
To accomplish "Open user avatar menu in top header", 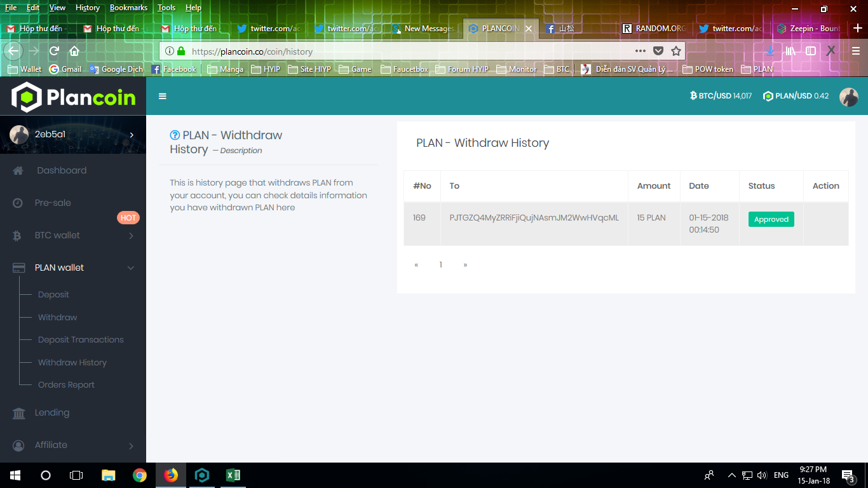I will (848, 97).
